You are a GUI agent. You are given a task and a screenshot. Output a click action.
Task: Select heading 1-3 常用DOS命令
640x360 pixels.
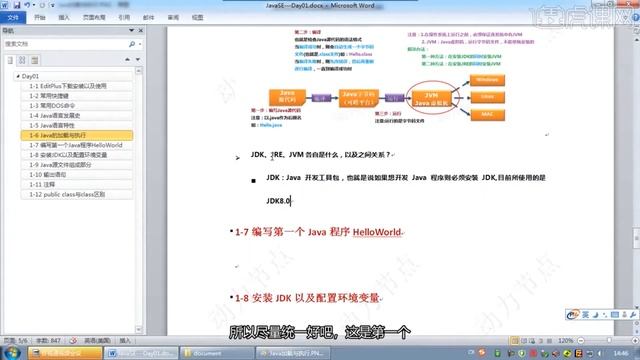77,106
